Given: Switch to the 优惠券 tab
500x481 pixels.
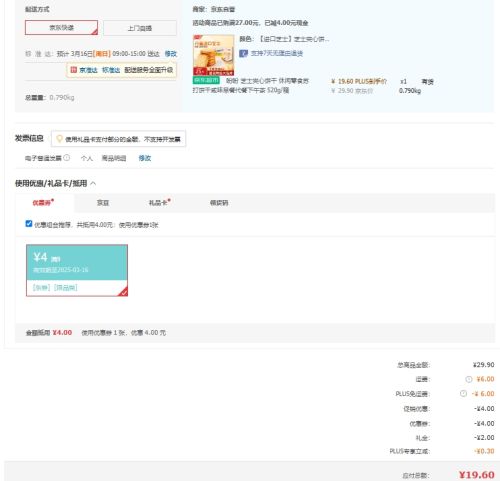Looking at the screenshot, I should click(43, 203).
